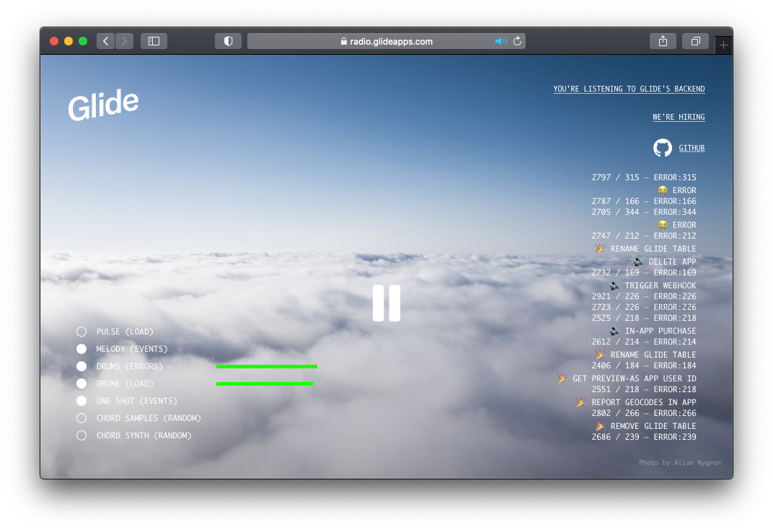
Task: Click the "IN-APP PURCHASE" event entry
Action: tap(653, 331)
